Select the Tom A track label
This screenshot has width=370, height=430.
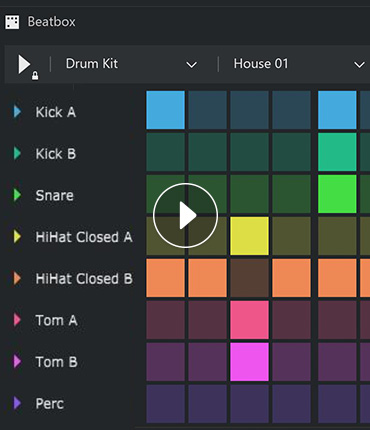pyautogui.click(x=57, y=320)
